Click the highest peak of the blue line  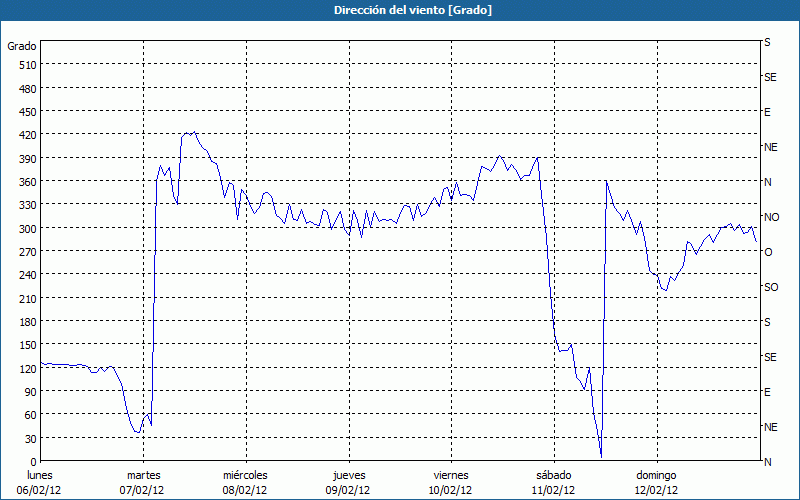(x=192, y=132)
